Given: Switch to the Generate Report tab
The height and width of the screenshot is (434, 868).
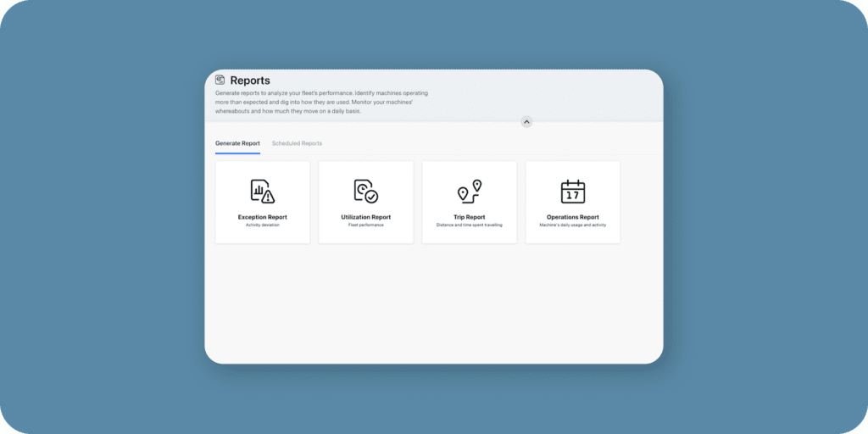Looking at the screenshot, I should 237,143.
